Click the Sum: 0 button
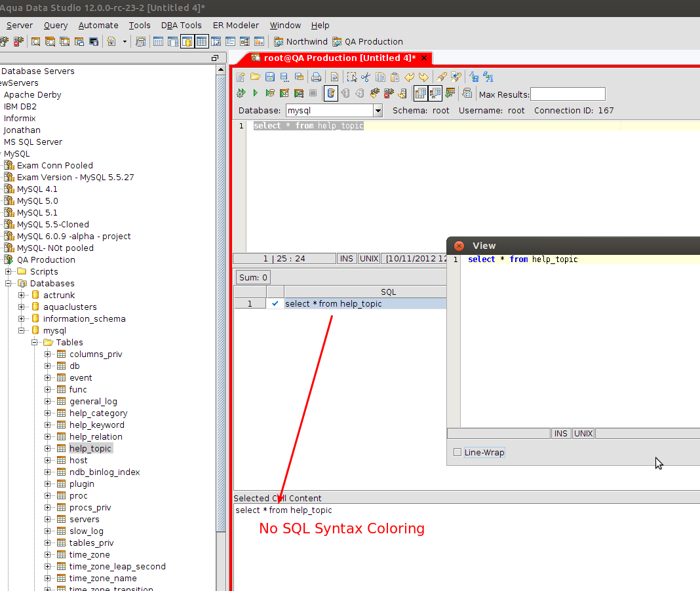700x591 pixels. [253, 278]
